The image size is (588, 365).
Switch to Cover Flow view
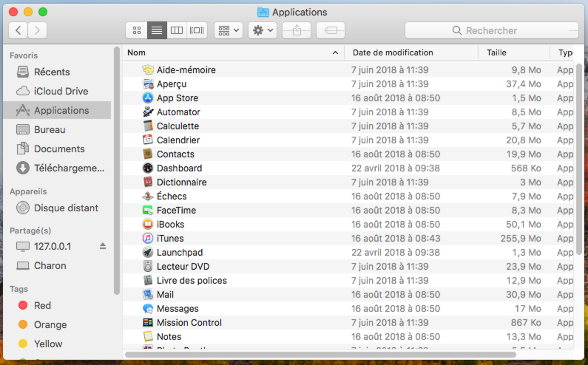(197, 30)
